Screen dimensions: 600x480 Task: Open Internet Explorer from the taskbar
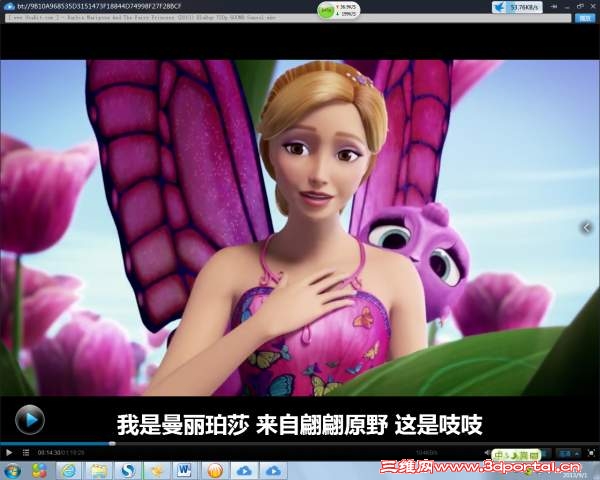pos(69,470)
